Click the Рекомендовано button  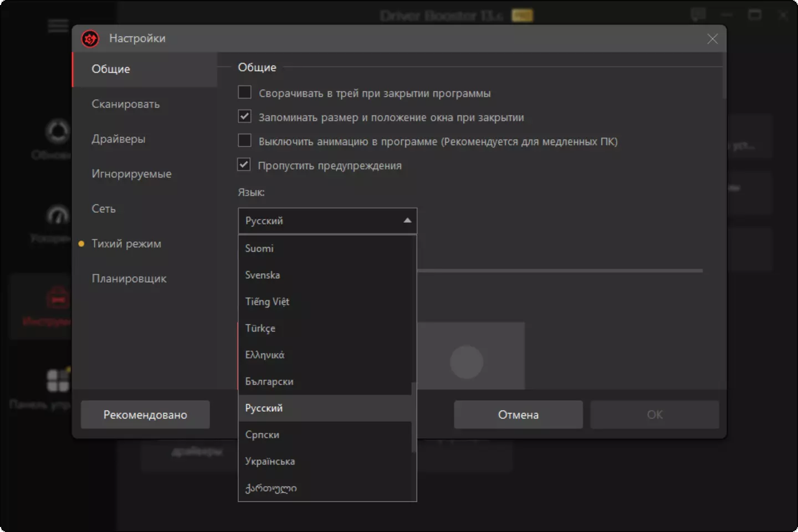coord(145,415)
